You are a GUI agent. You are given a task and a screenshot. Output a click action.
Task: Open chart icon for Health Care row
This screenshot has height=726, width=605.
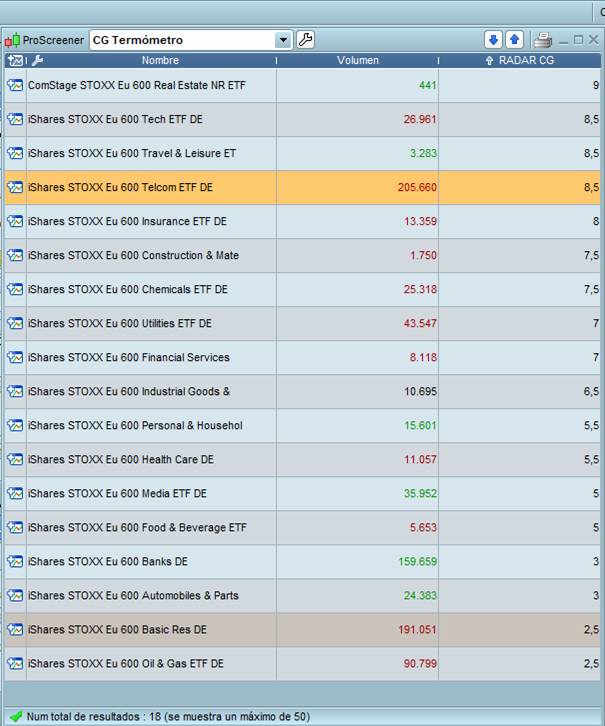(x=15, y=459)
